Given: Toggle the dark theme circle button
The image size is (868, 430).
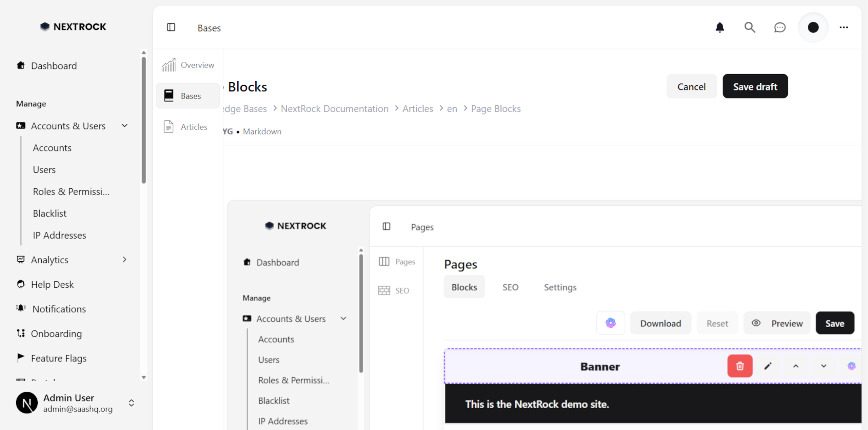Looking at the screenshot, I should pos(813,27).
